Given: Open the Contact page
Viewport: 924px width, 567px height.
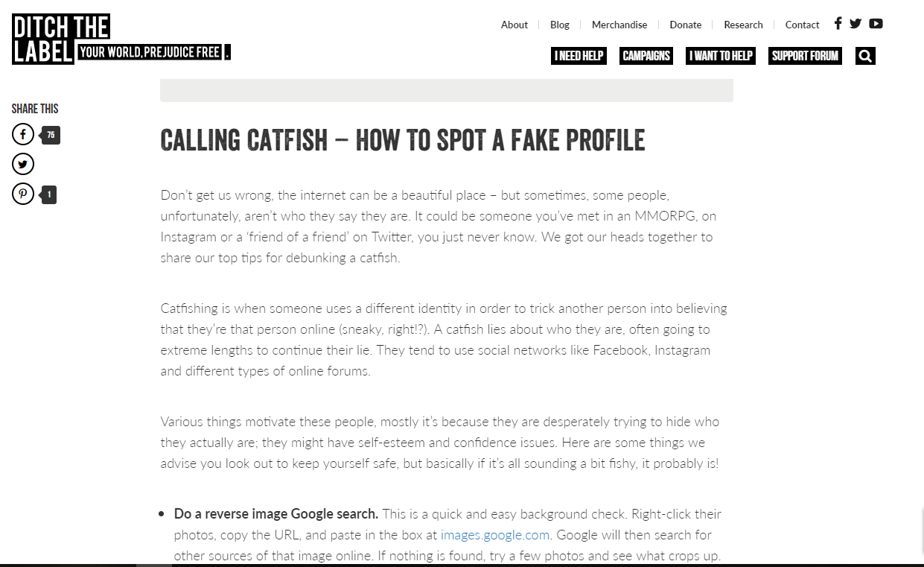Looking at the screenshot, I should click(x=802, y=25).
